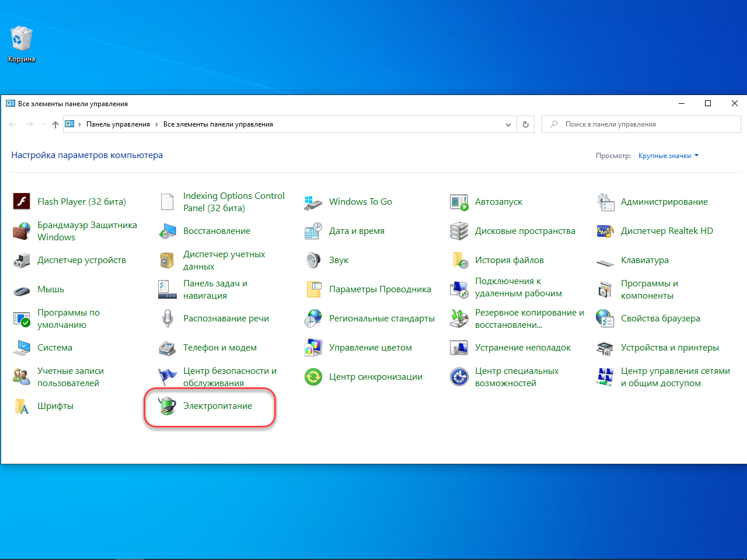Select Панель управления breadcrumb

click(118, 124)
